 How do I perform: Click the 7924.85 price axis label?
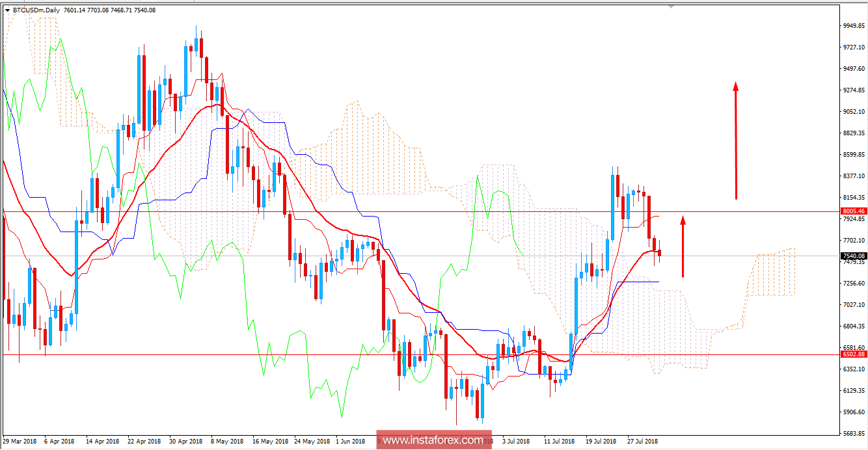tap(853, 219)
